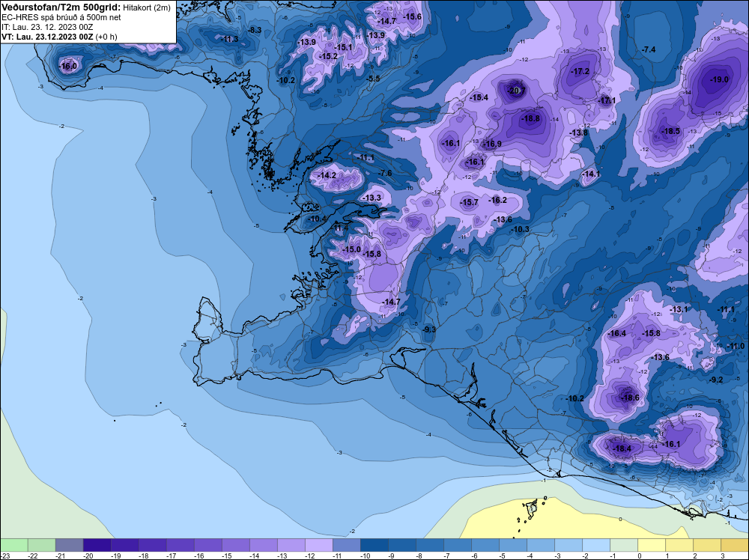749x560 pixels.
Task: Click the -9.3 temperature label
Action: tap(429, 329)
